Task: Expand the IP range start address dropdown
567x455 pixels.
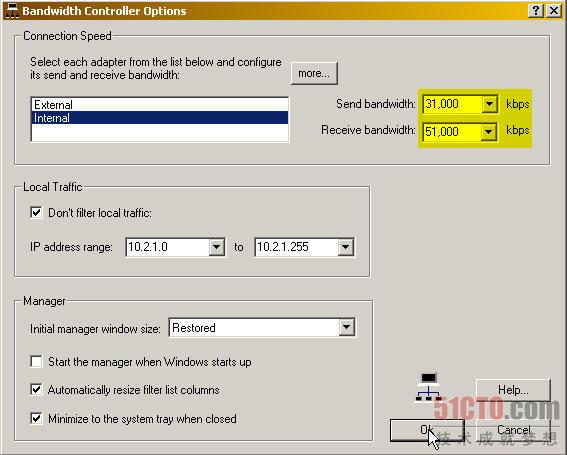Action: (216, 247)
